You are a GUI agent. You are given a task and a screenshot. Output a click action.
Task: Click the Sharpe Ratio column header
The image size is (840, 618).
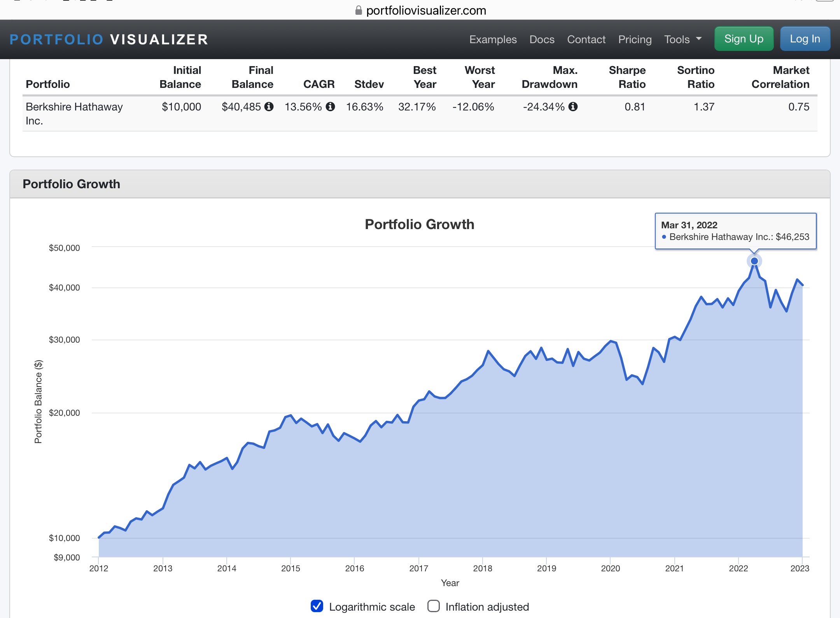627,77
